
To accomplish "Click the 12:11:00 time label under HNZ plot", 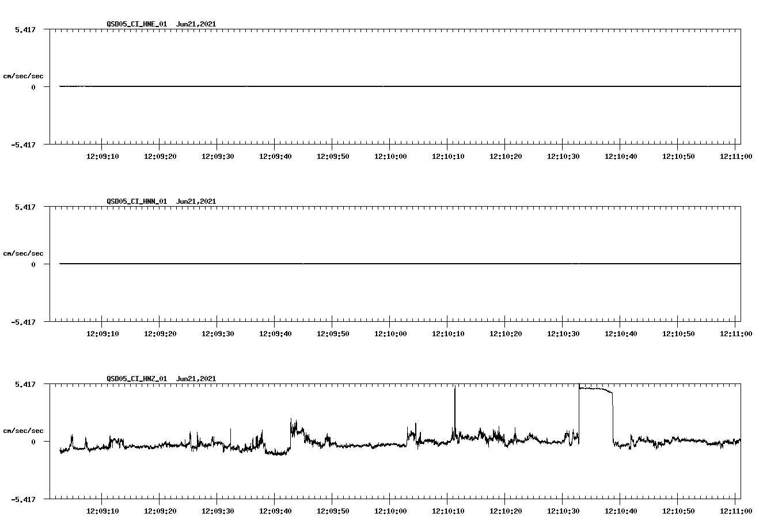I will pyautogui.click(x=736, y=511).
